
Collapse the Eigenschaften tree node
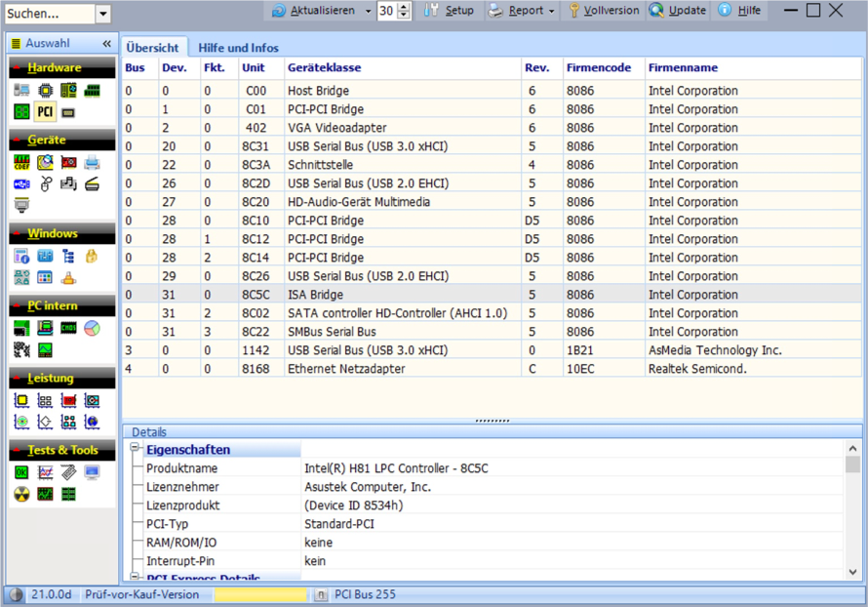[136, 449]
